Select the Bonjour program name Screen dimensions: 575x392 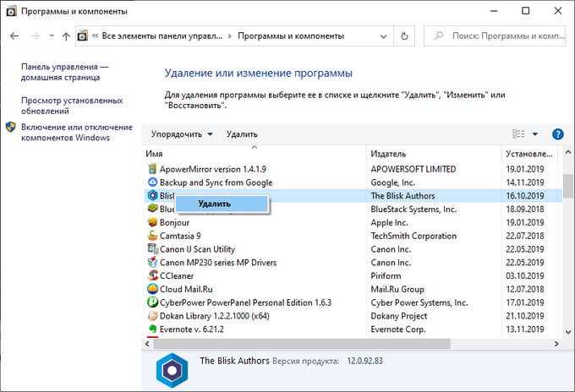174,223
